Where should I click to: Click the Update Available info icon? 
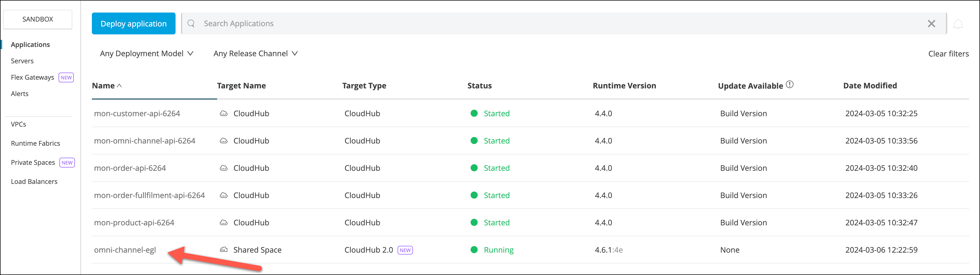point(789,85)
